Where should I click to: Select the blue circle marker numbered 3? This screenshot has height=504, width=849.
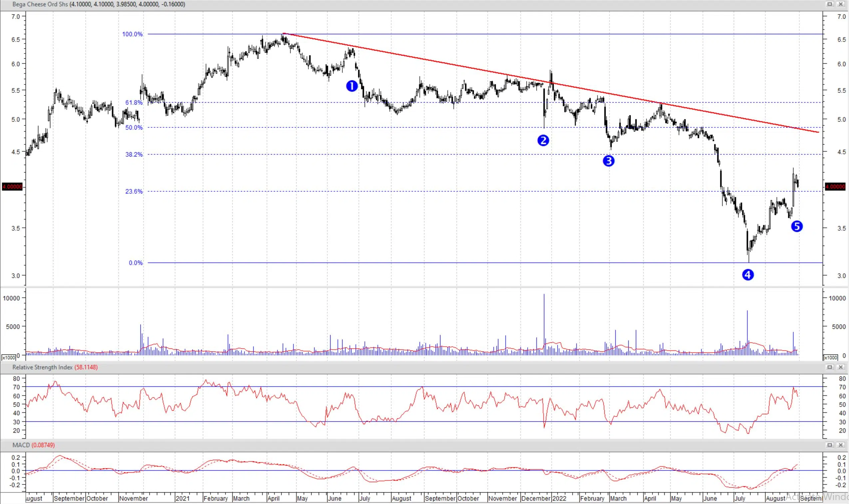pyautogui.click(x=608, y=161)
